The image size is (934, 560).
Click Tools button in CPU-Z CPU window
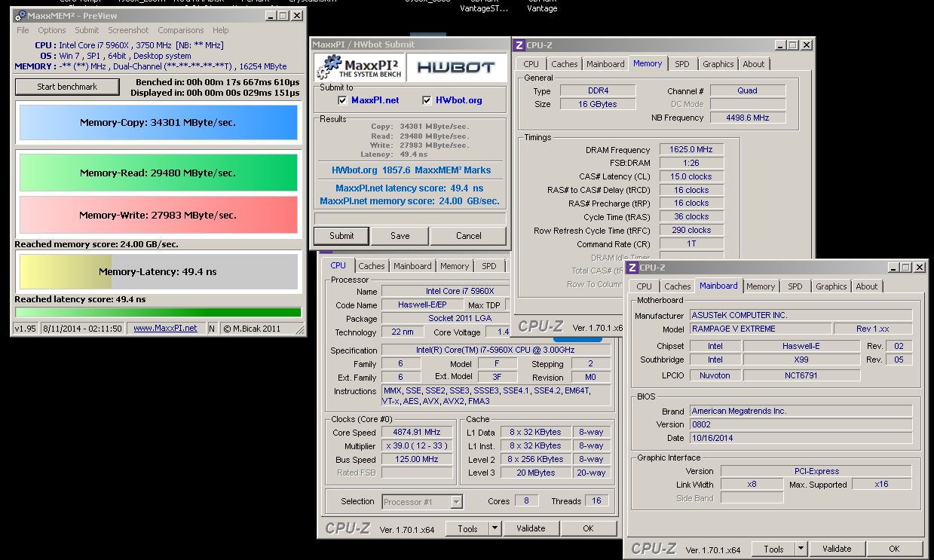pos(467,528)
